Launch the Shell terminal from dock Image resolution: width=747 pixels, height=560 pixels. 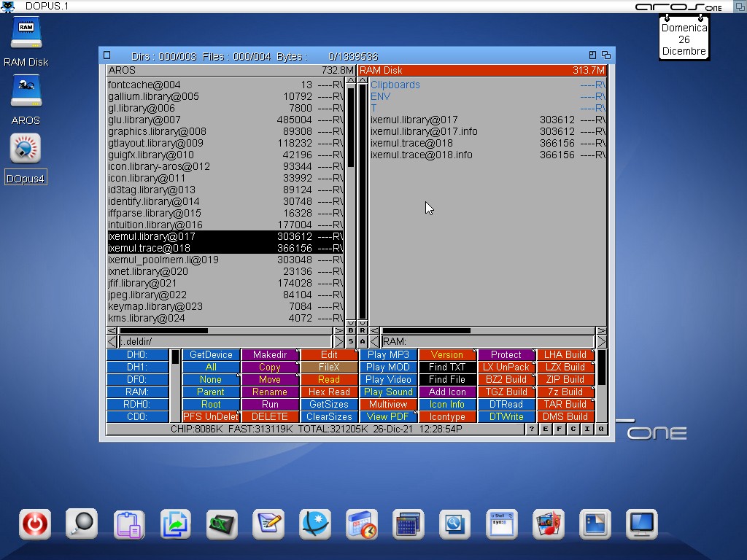pyautogui.click(x=501, y=524)
